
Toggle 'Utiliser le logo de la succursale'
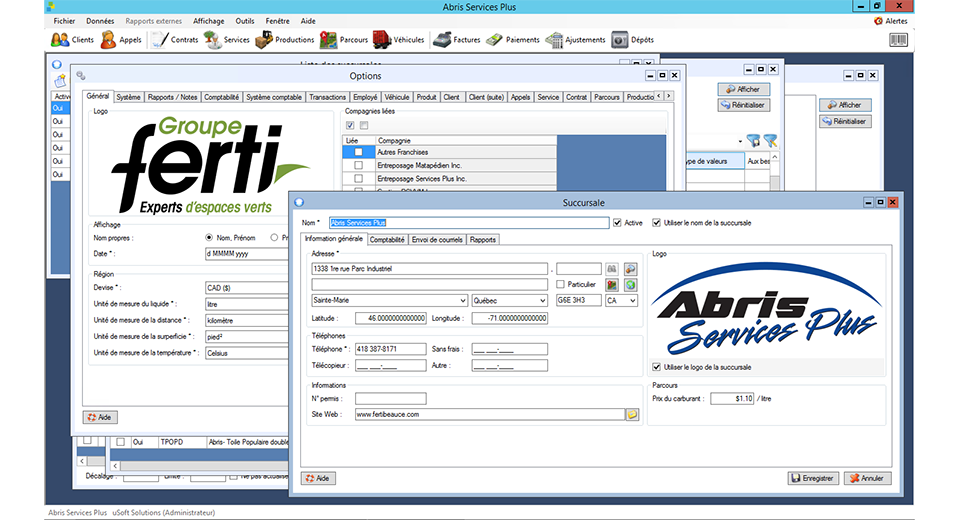656,367
